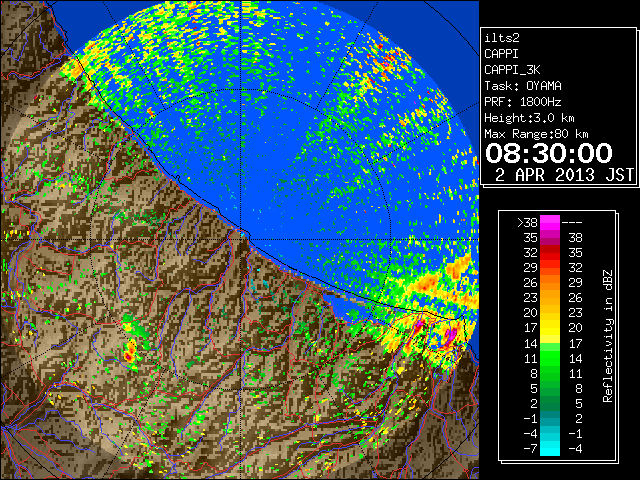
Task: Click the "Task: OYAMA" line
Action: click(523, 86)
